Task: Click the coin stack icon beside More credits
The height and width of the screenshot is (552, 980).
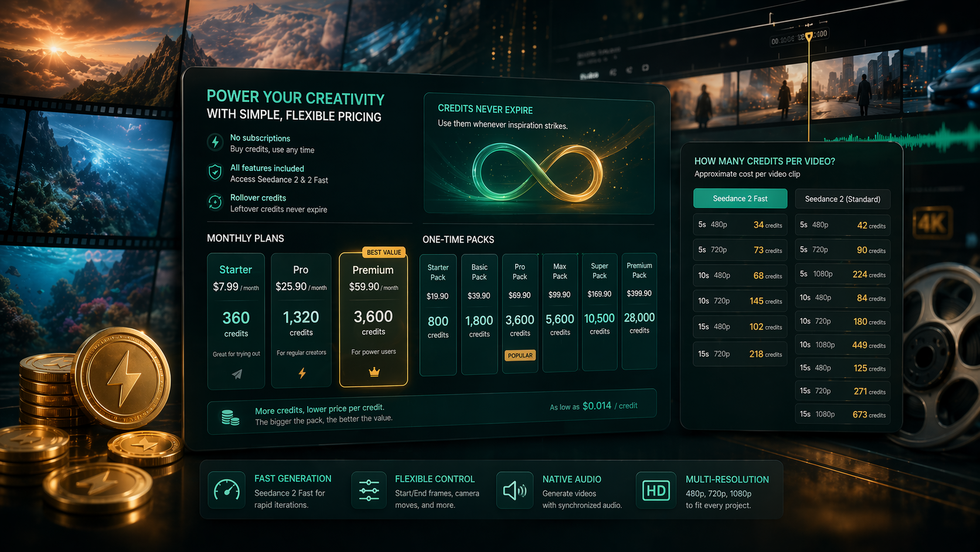Action: [x=230, y=417]
